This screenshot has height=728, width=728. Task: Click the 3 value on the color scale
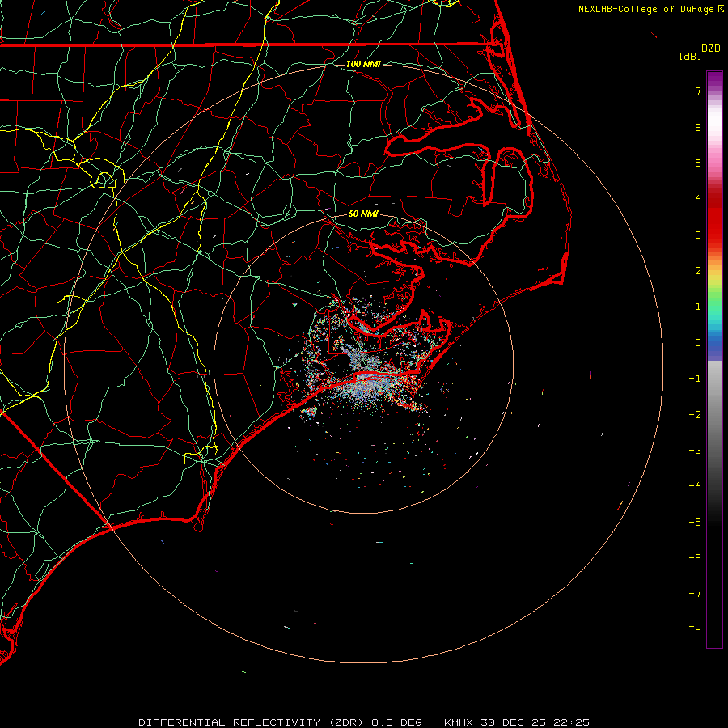point(697,235)
